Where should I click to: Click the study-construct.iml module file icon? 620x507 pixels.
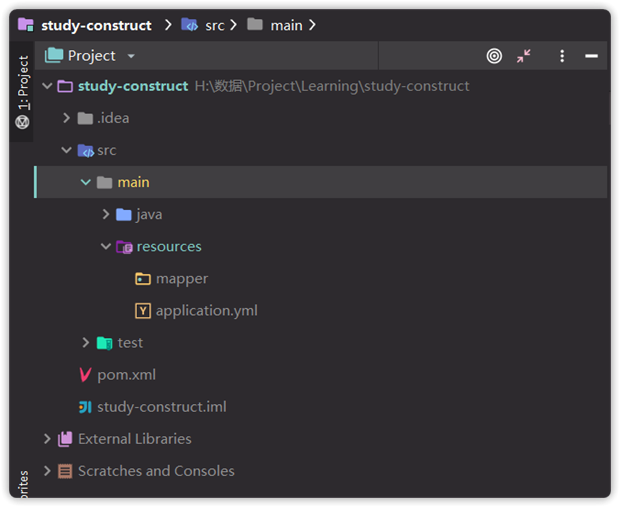[x=85, y=407]
